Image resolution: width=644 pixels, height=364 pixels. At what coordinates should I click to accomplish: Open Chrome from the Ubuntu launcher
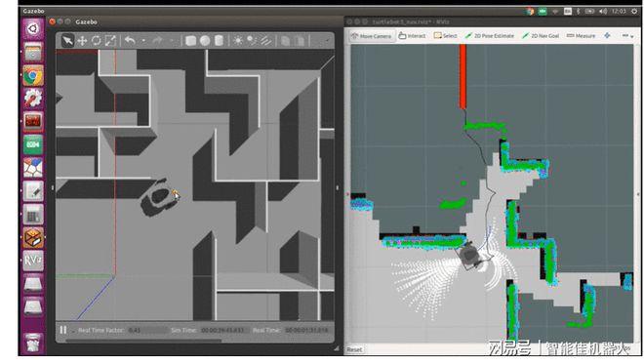coord(33,76)
